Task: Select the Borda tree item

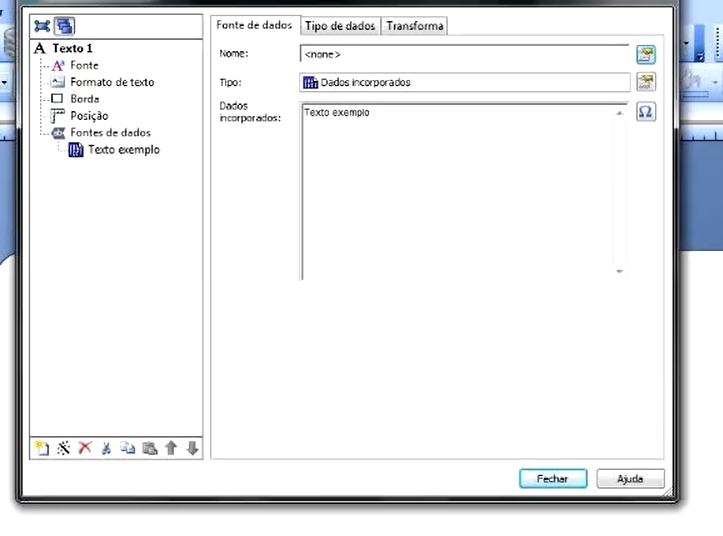Action: [85, 99]
